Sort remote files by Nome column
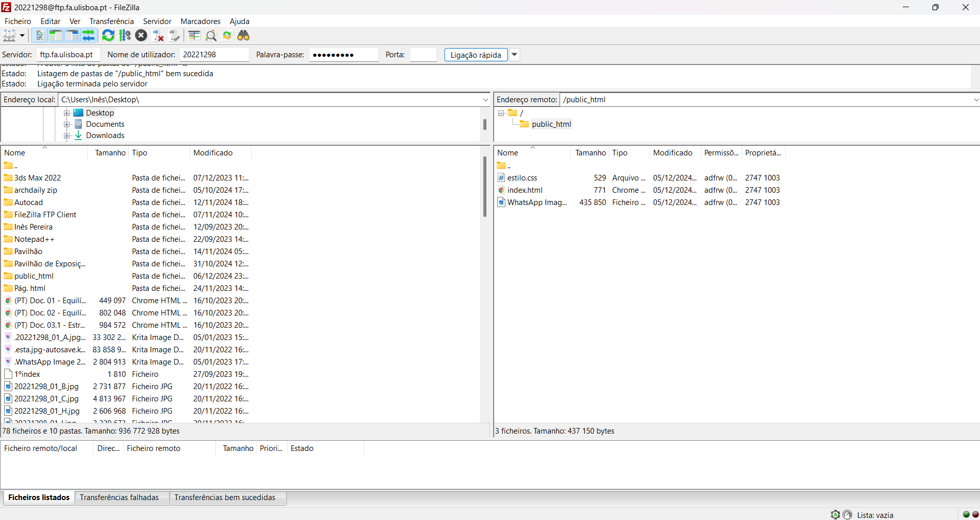Viewport: 980px width, 520px height. coord(532,153)
